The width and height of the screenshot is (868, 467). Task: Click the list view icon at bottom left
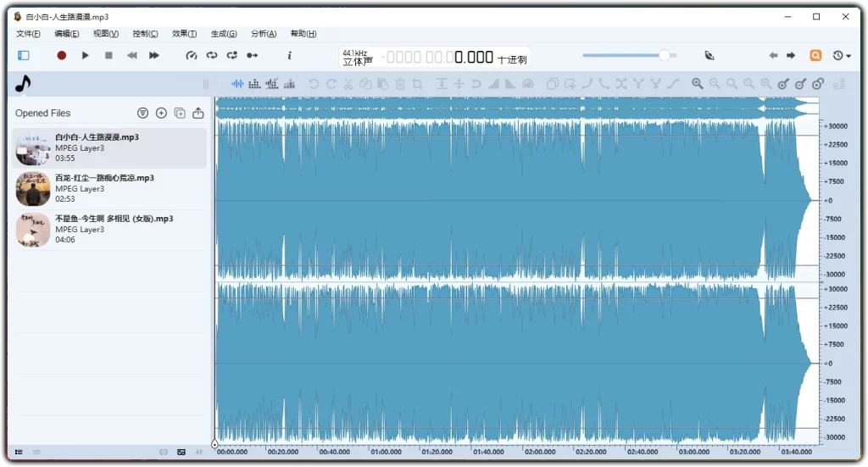(19, 452)
